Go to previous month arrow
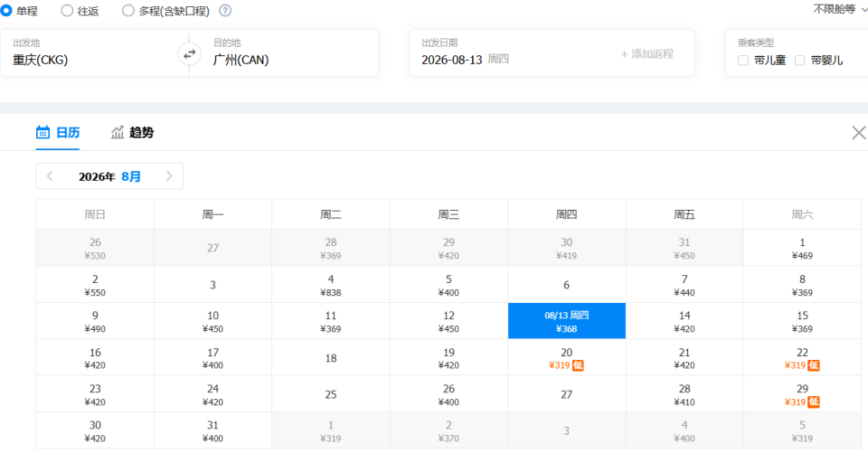The width and height of the screenshot is (868, 463). (x=50, y=176)
